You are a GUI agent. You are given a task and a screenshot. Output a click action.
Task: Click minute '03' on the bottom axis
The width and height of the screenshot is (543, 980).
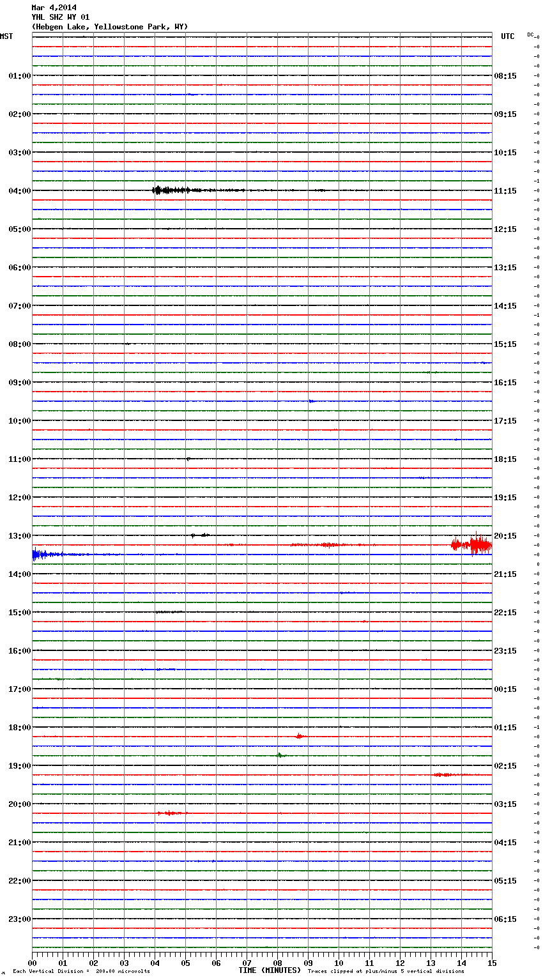coord(124,963)
